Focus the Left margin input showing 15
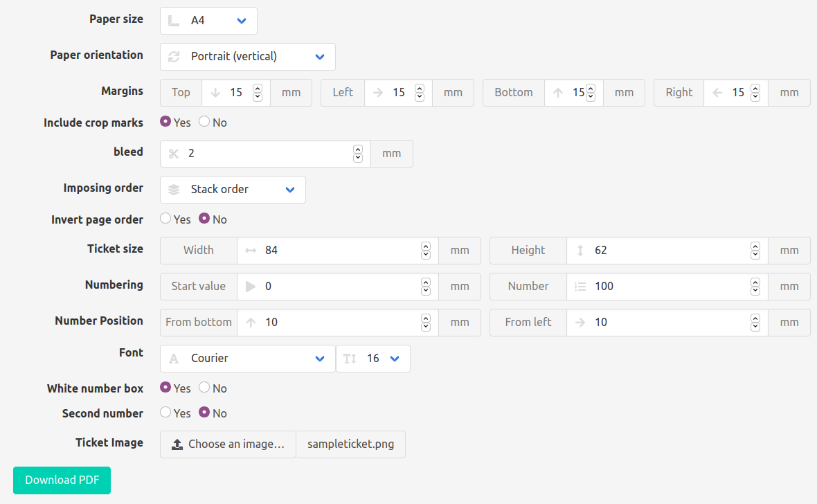 point(399,93)
